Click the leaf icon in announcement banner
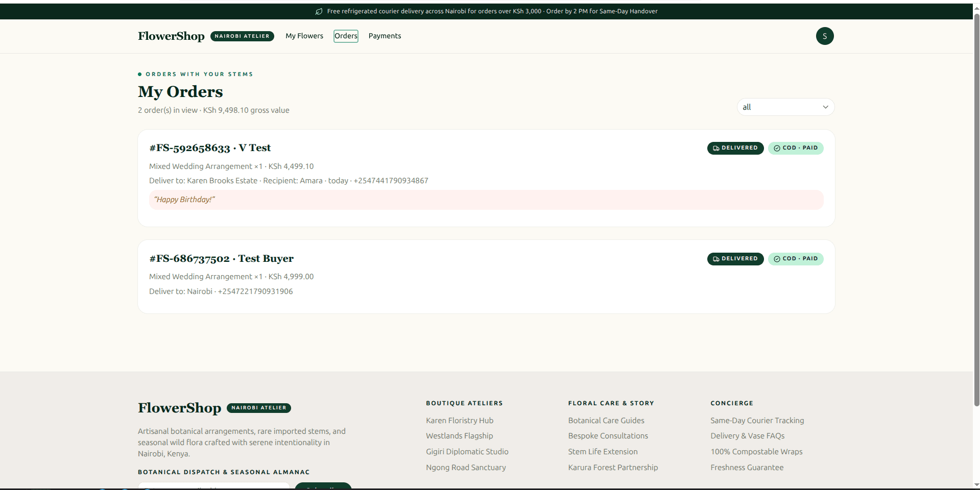 [x=319, y=11]
